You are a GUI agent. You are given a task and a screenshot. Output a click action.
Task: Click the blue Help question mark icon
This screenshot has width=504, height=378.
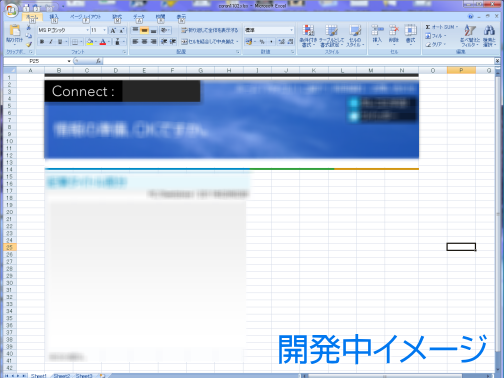(471, 16)
